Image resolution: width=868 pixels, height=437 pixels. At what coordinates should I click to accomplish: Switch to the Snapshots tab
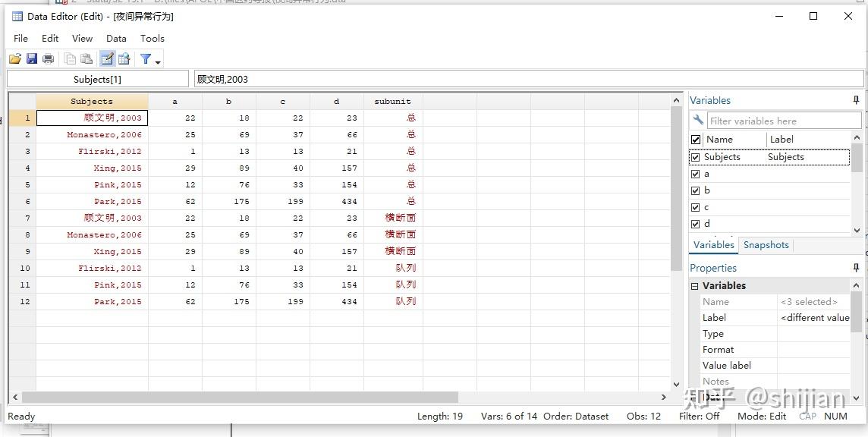point(766,245)
